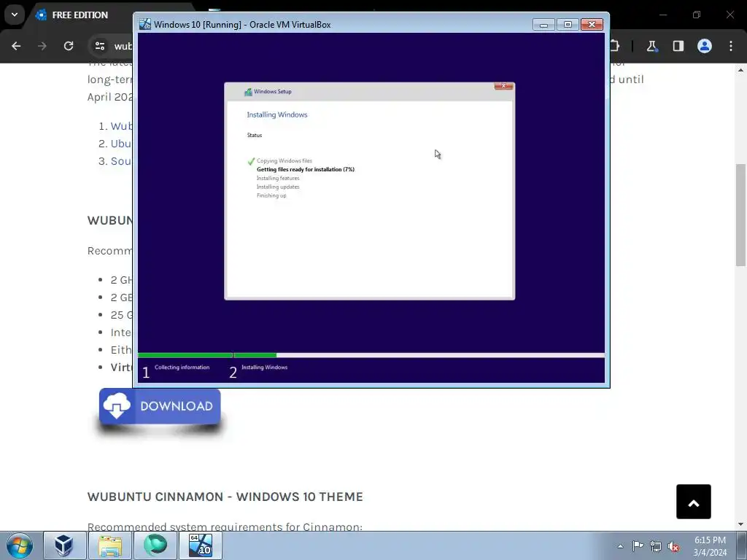Select the Windows 10 VM taskbar icon
747x560 pixels.
pyautogui.click(x=201, y=545)
